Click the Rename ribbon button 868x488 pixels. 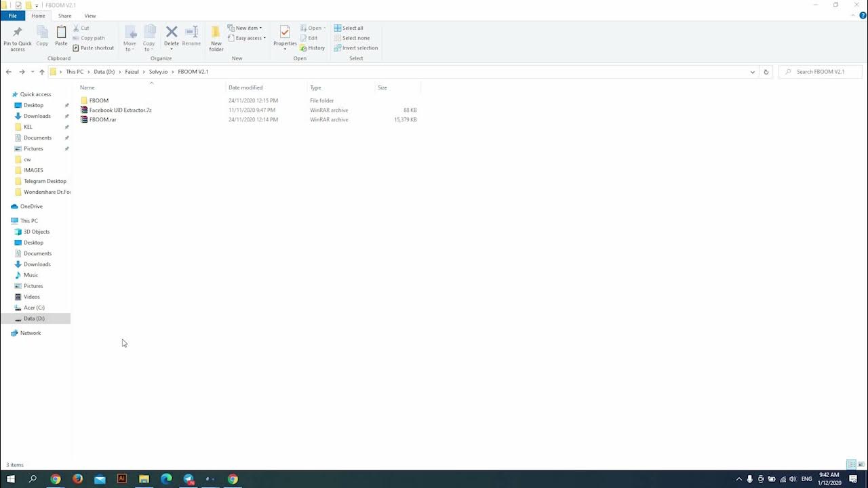(x=191, y=37)
